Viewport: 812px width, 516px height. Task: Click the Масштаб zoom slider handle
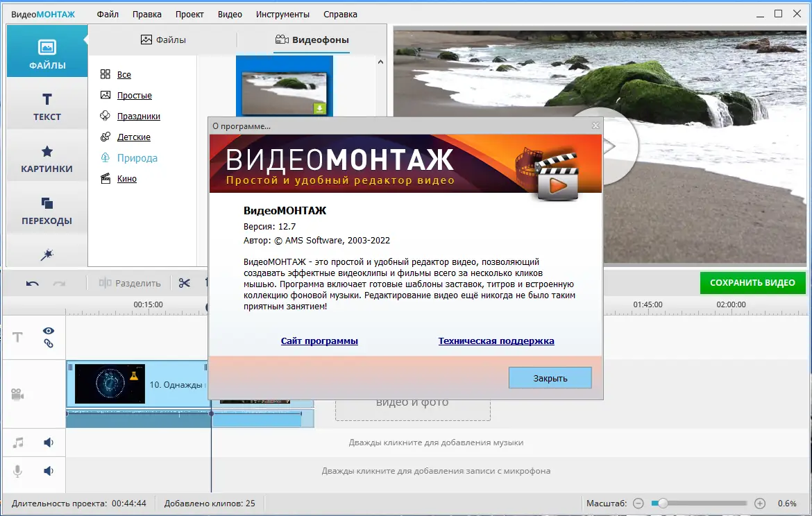[662, 503]
